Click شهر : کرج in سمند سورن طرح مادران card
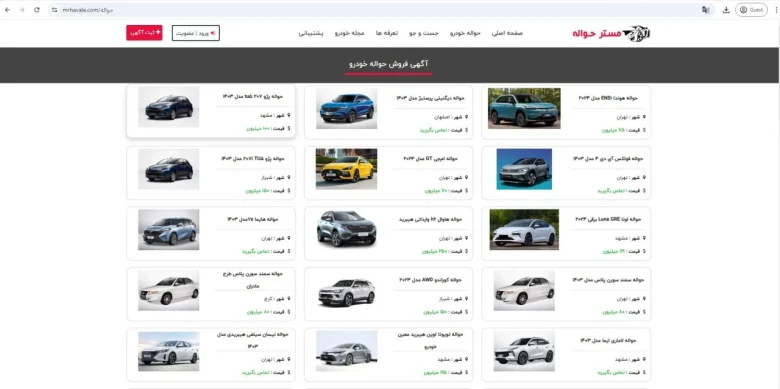Screen dimensions: 780x389 (x=276, y=299)
